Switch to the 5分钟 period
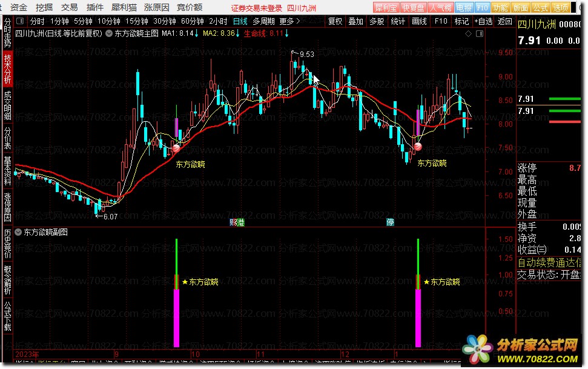Screen dimensions: 588x369 83,21
